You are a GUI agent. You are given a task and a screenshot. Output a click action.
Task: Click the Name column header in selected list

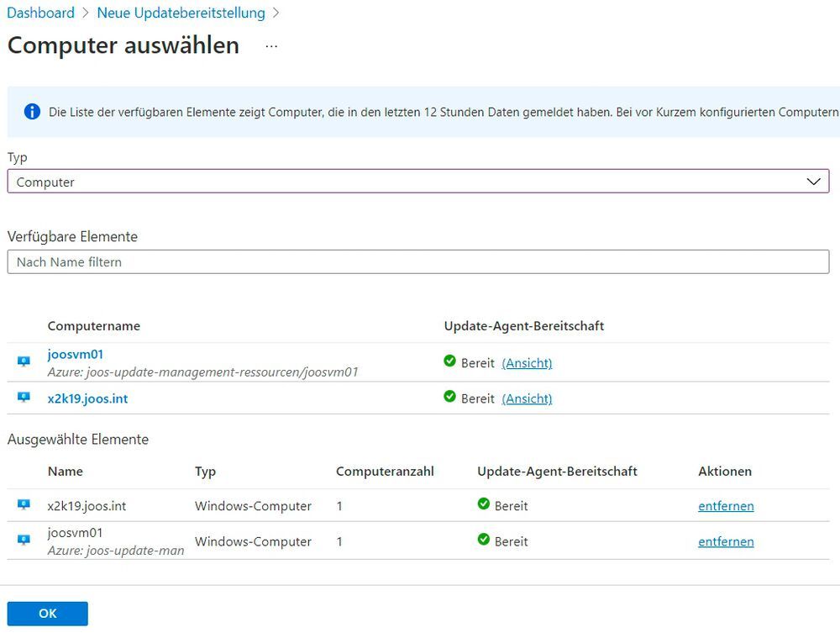66,472
